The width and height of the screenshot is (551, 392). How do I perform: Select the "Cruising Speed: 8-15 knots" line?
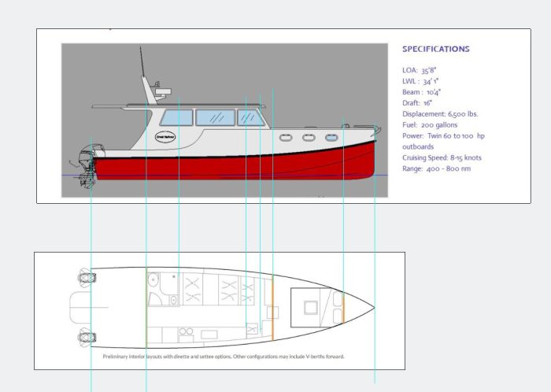pyautogui.click(x=442, y=157)
